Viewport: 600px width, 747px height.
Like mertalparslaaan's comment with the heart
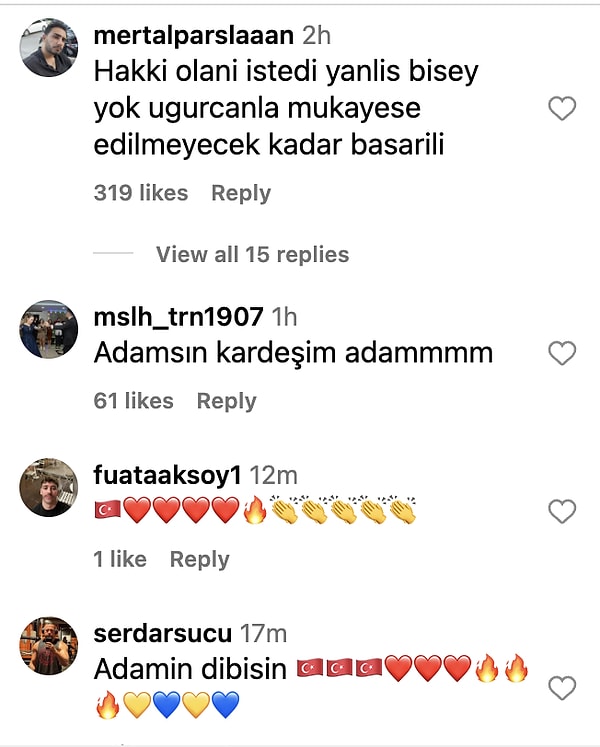[562, 108]
